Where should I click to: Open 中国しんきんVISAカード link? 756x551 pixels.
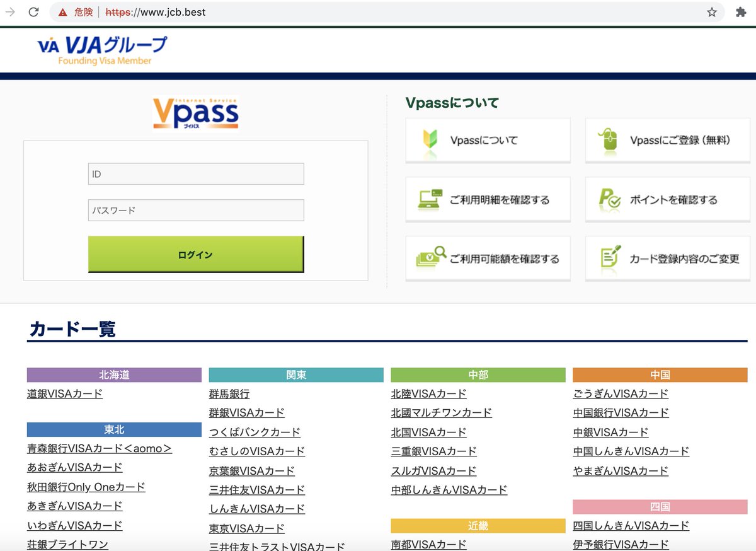click(631, 451)
